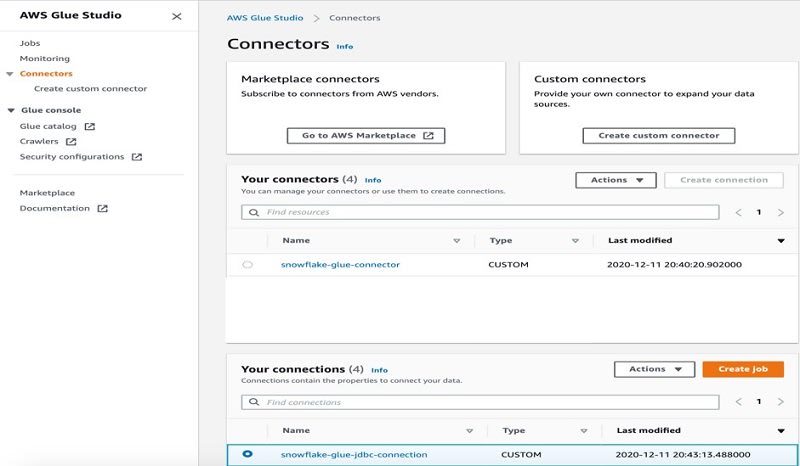The image size is (800, 466).
Task: Go to AWS Glue Studio breadcrumb
Action: point(265,18)
